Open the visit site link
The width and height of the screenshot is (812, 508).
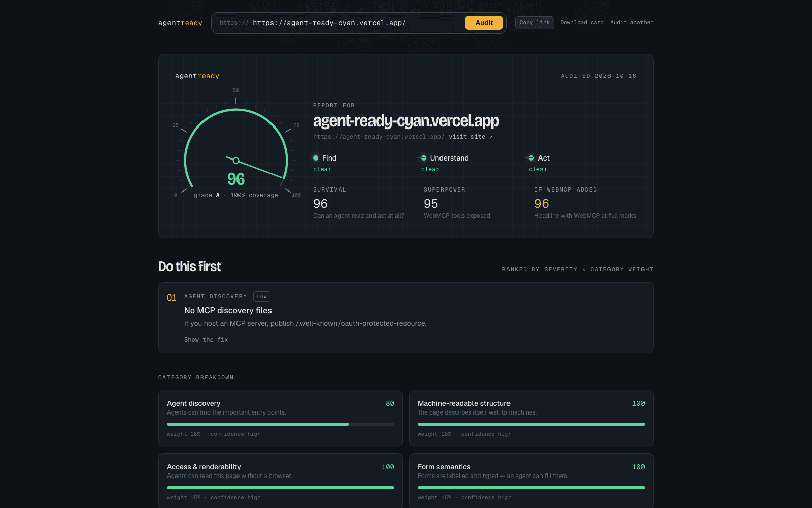[x=470, y=137]
